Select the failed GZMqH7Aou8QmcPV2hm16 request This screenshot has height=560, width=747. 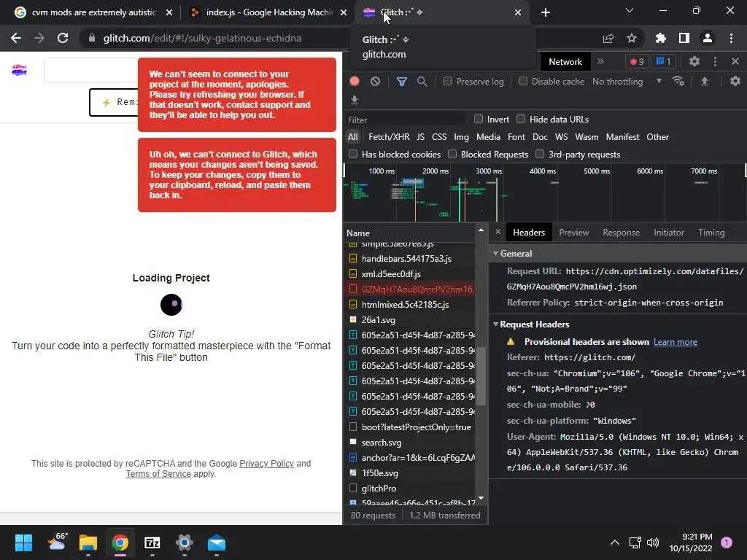coord(410,289)
